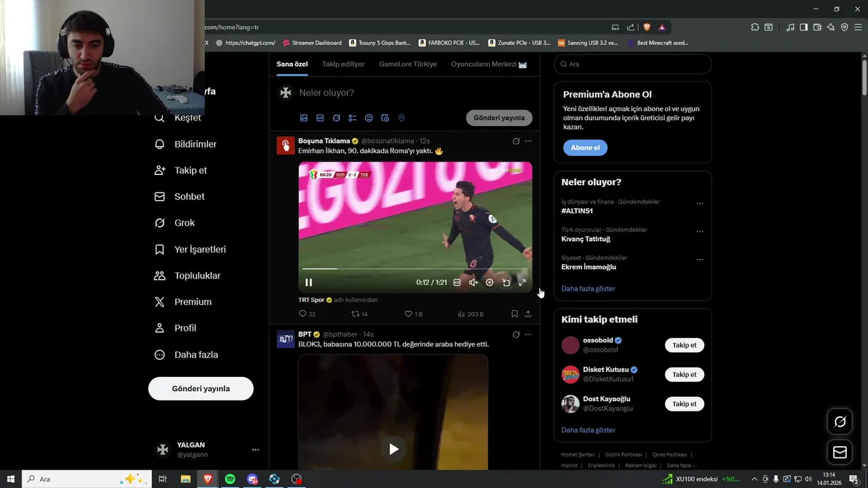
Task: Open more options on BPT post
Action: 528,335
